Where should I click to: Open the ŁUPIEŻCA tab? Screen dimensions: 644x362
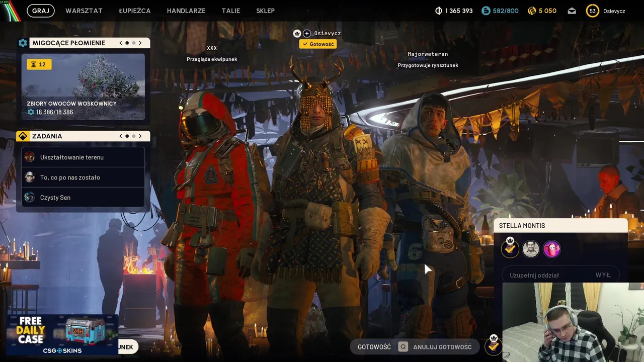135,11
